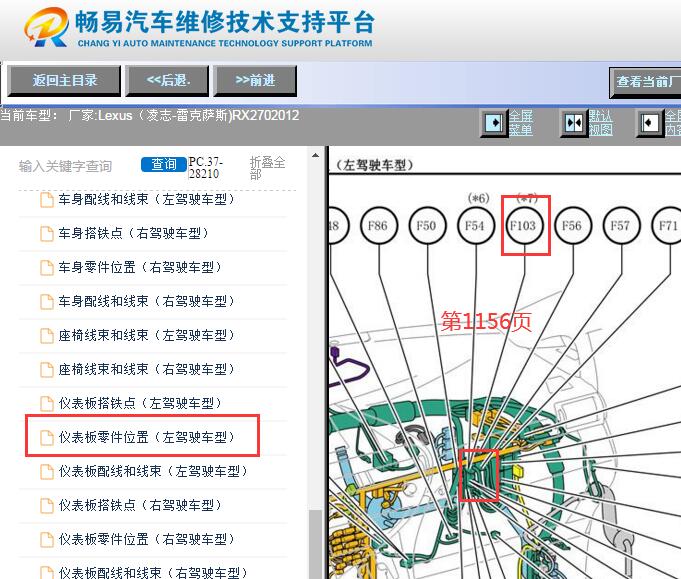Screen dimensions: 681x579
Task: Open 车身零件位置（右驾驶车型）tree item
Action: (140, 267)
